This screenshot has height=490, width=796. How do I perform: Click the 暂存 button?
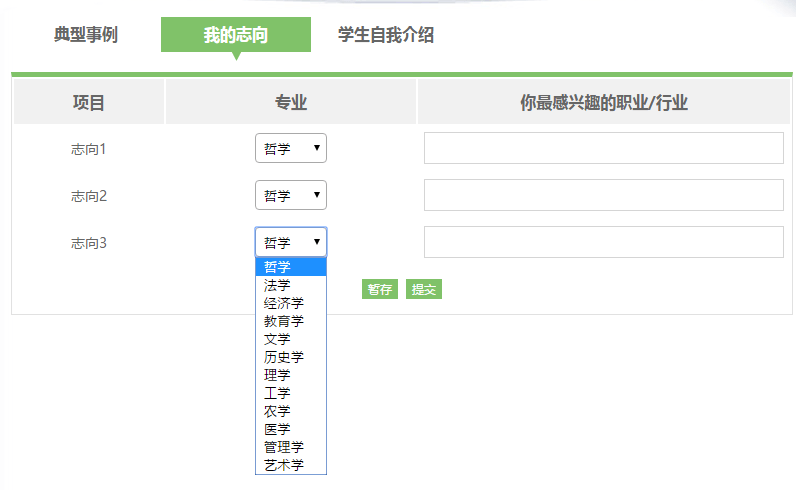(x=380, y=289)
